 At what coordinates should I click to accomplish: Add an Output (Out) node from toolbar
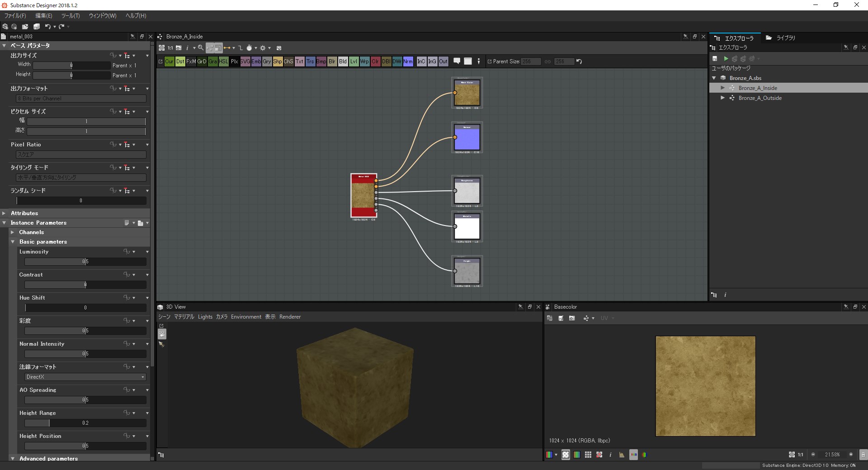pyautogui.click(x=443, y=61)
